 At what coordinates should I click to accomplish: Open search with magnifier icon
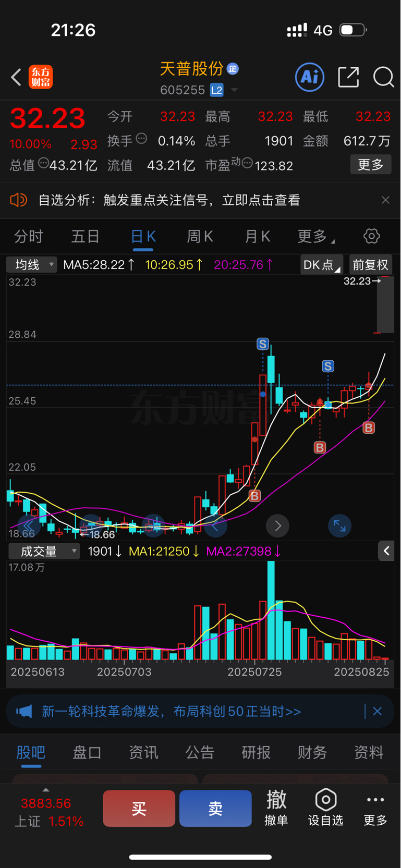tap(383, 77)
